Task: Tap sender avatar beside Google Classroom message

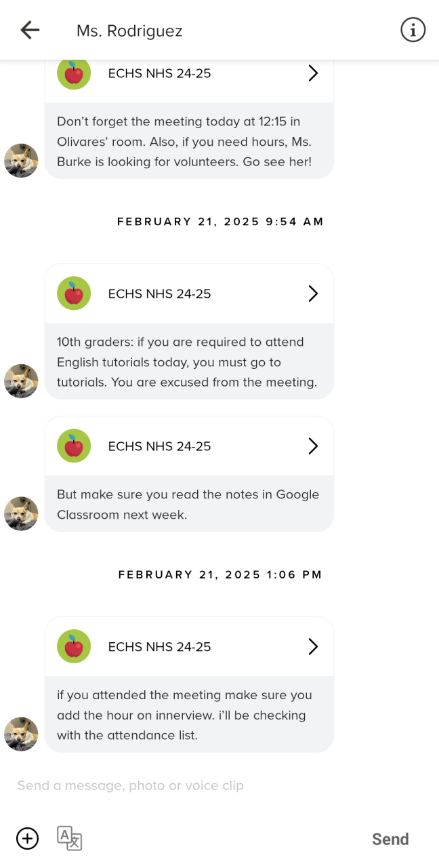Action: tap(21, 513)
